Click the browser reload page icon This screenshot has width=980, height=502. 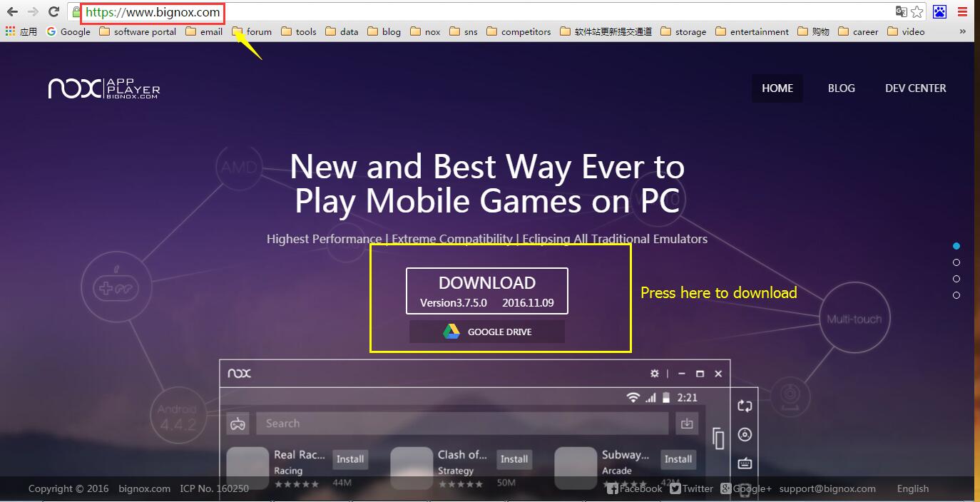point(53,11)
